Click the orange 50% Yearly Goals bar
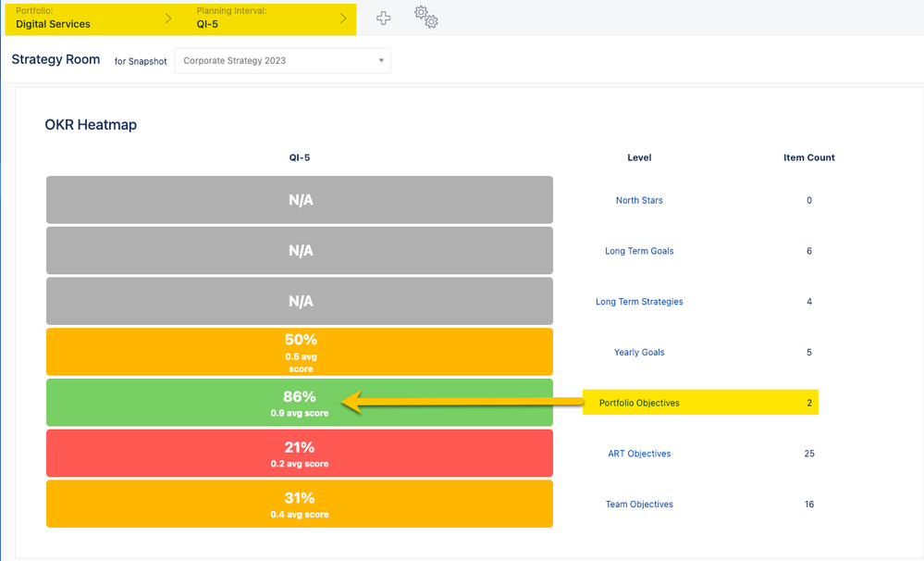924x561 pixels. pos(300,352)
